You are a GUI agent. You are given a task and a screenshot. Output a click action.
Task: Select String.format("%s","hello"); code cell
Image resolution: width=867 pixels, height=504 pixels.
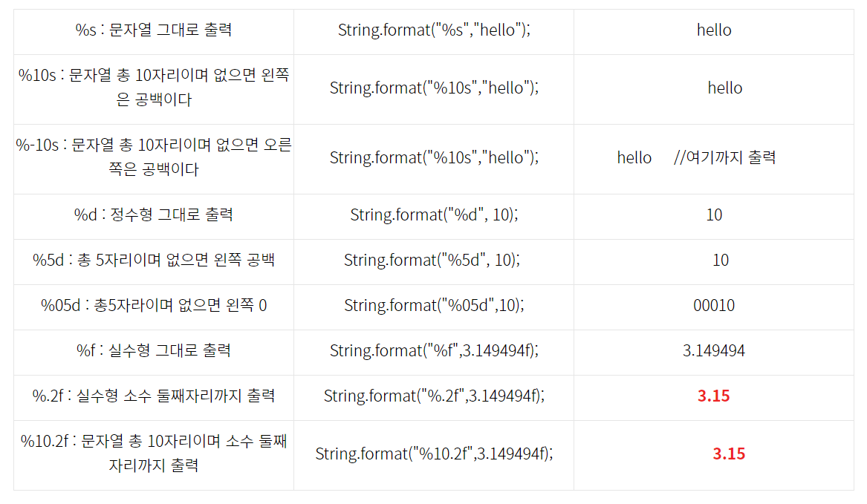pyautogui.click(x=434, y=30)
